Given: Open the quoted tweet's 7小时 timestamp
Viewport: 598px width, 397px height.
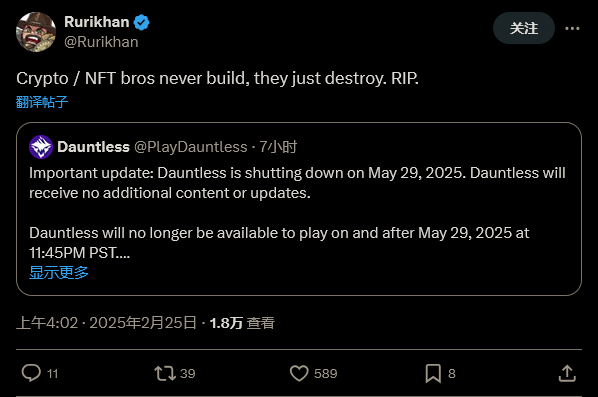Looking at the screenshot, I should tap(278, 147).
